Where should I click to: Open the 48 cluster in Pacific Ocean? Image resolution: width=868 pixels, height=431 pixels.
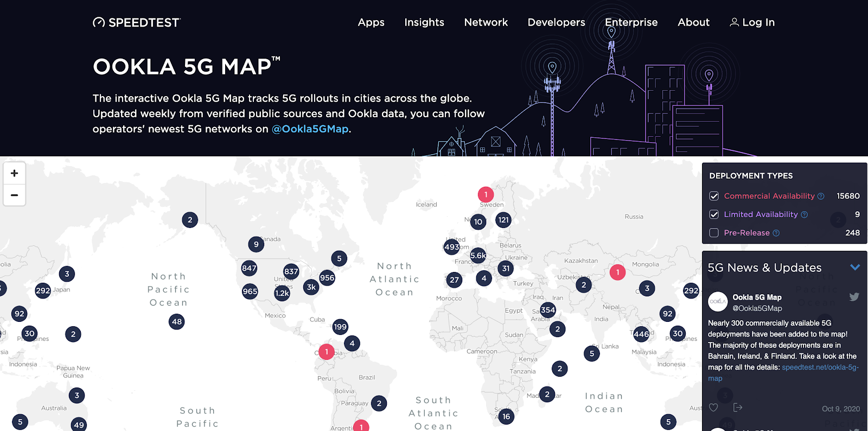177,321
